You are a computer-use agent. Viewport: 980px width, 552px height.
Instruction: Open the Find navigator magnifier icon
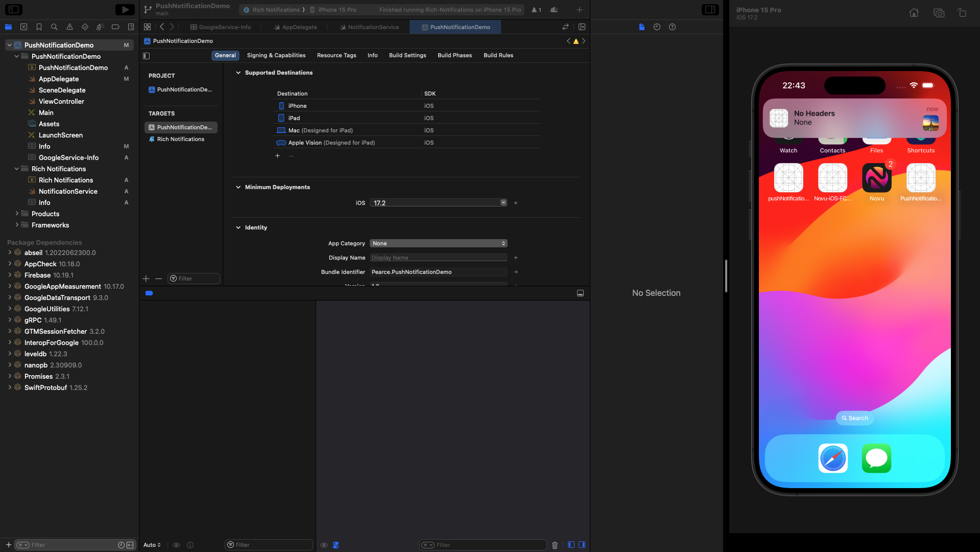(x=54, y=27)
